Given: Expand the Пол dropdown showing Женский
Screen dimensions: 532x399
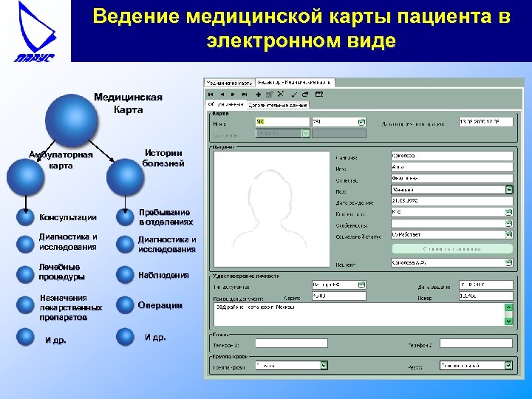Looking at the screenshot, I should [508, 190].
